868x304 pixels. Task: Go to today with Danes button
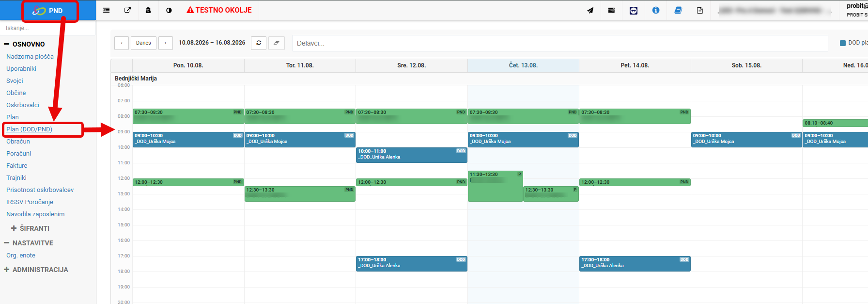(143, 43)
